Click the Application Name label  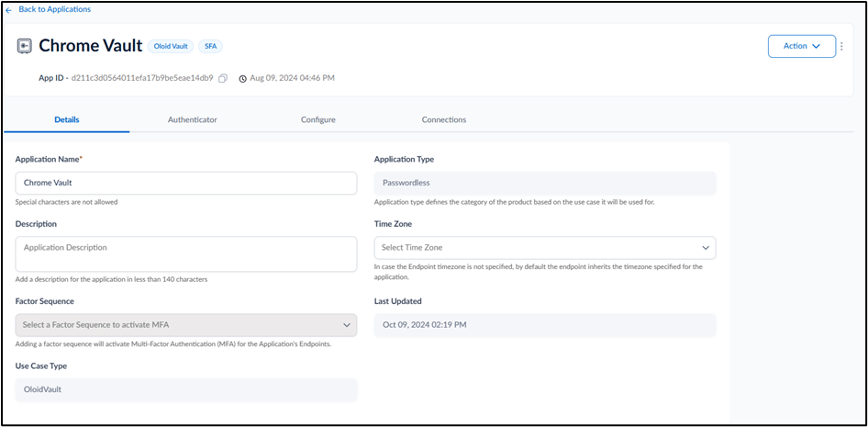pos(49,160)
